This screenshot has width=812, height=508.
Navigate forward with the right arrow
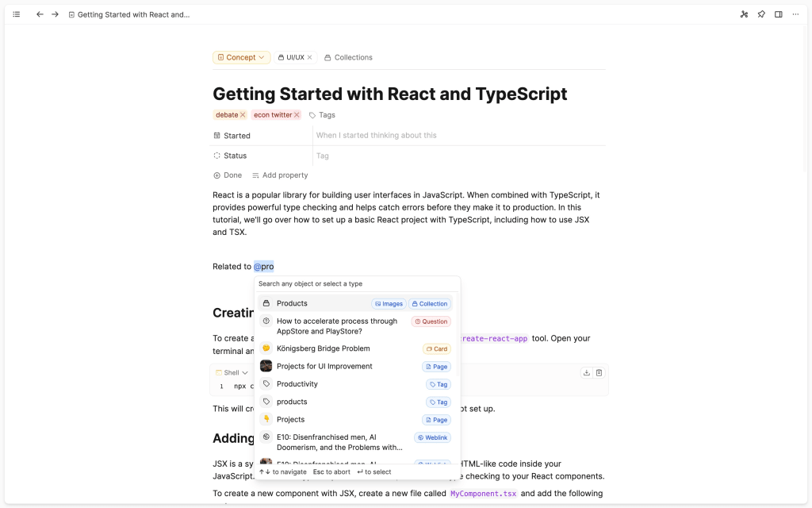[x=55, y=14]
